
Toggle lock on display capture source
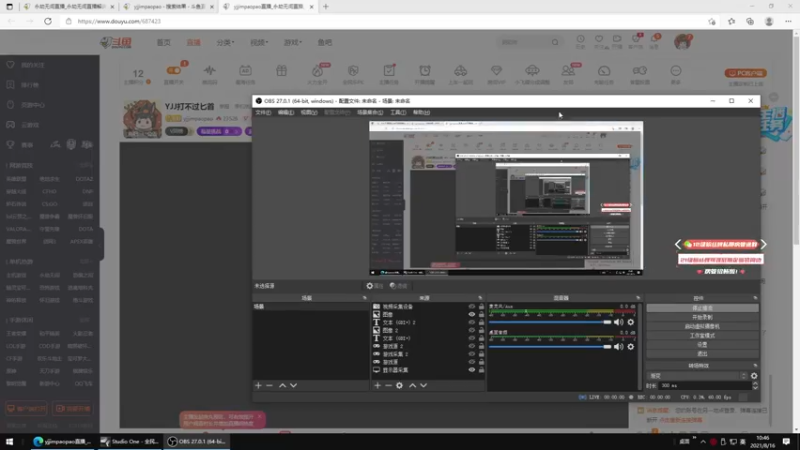pyautogui.click(x=481, y=370)
